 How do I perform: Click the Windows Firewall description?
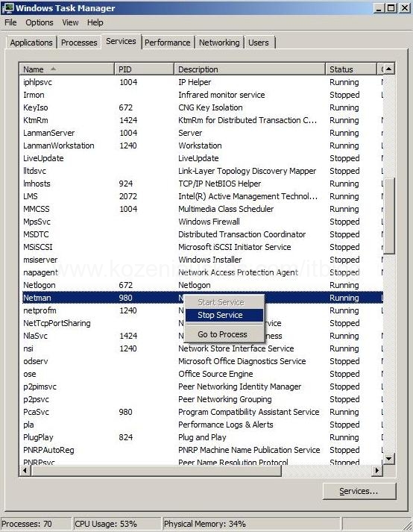pyautogui.click(x=209, y=222)
